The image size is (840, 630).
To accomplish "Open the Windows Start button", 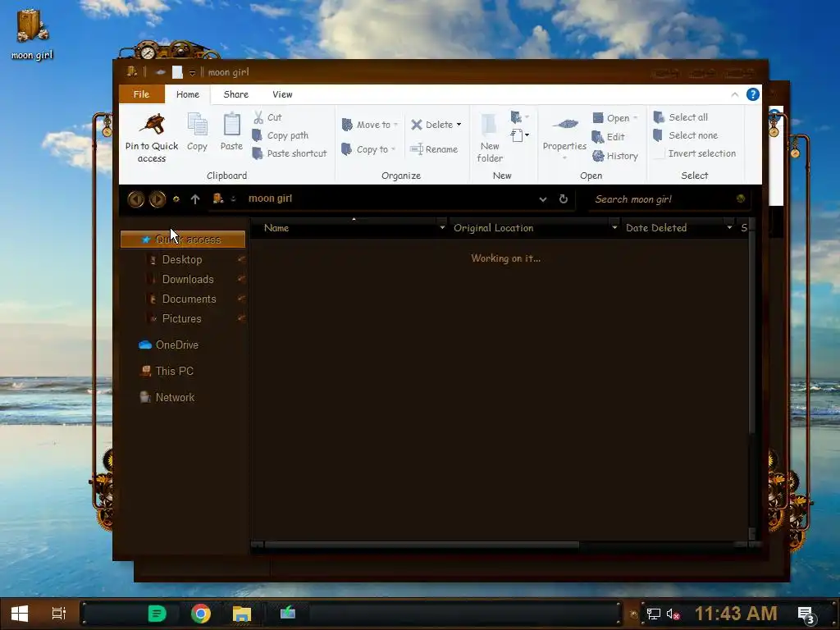I will (20, 614).
